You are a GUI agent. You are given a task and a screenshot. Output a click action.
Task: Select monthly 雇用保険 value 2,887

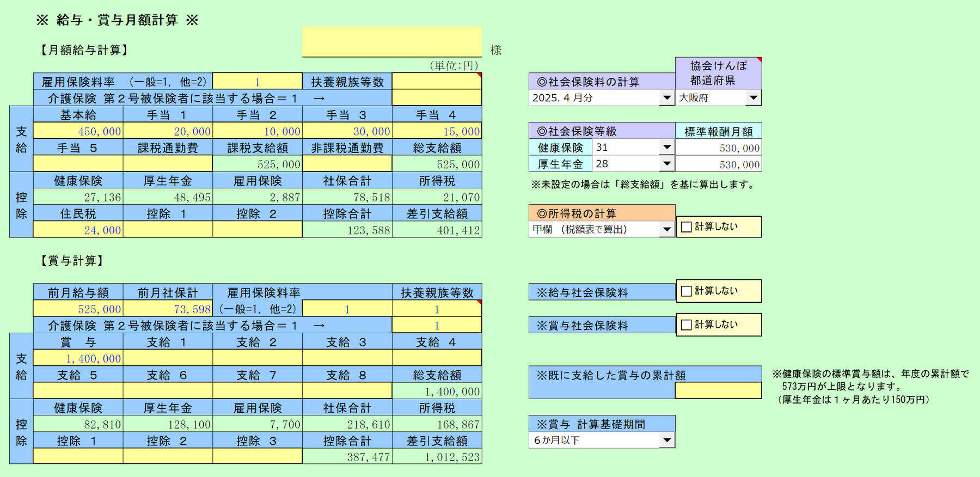[258, 197]
